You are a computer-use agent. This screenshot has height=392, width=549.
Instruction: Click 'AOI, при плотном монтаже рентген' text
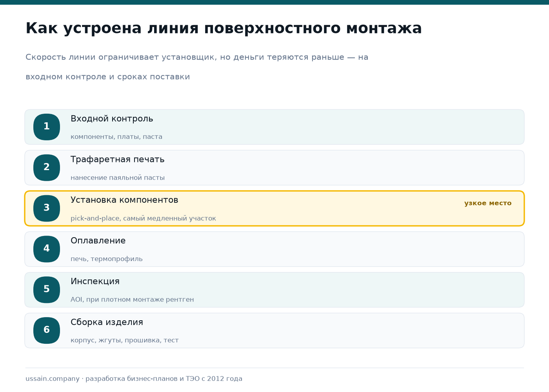coord(132,299)
